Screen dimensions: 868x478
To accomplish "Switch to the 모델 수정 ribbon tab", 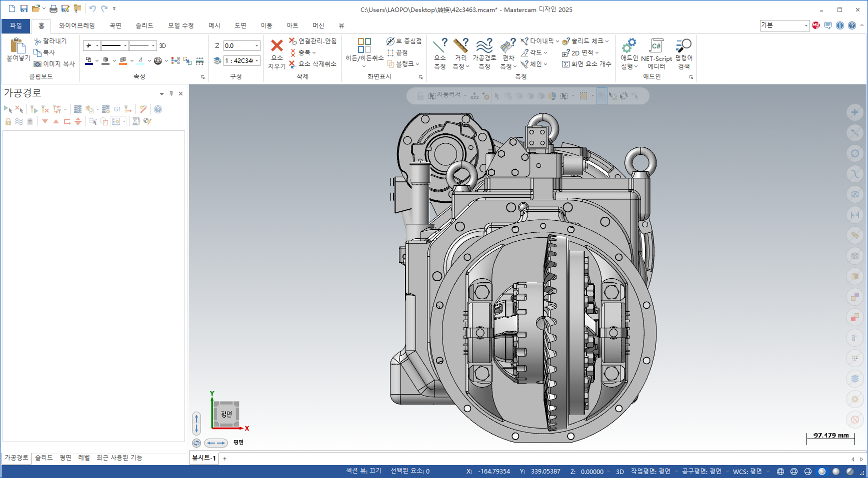I will click(x=180, y=25).
